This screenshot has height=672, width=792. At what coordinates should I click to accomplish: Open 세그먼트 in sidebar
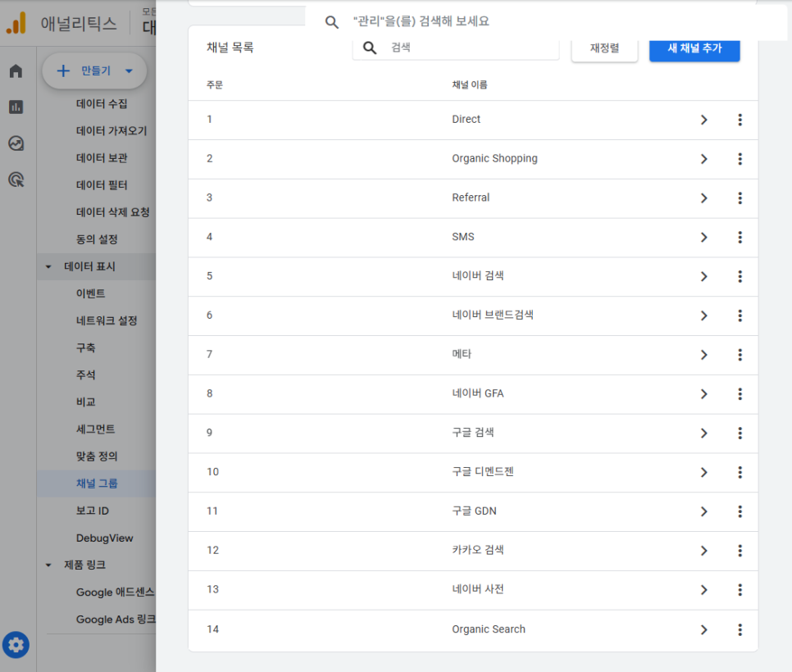95,429
